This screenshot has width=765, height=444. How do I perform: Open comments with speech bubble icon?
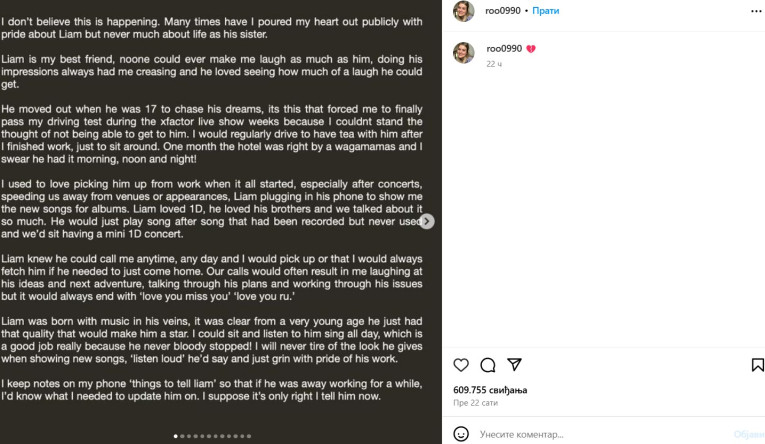[x=487, y=365]
